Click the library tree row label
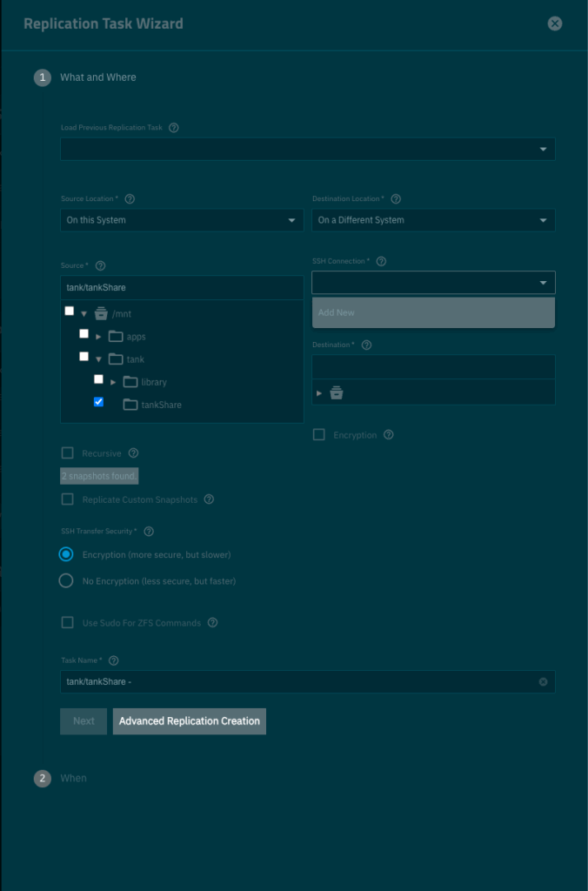The height and width of the screenshot is (891, 588). [x=154, y=383]
